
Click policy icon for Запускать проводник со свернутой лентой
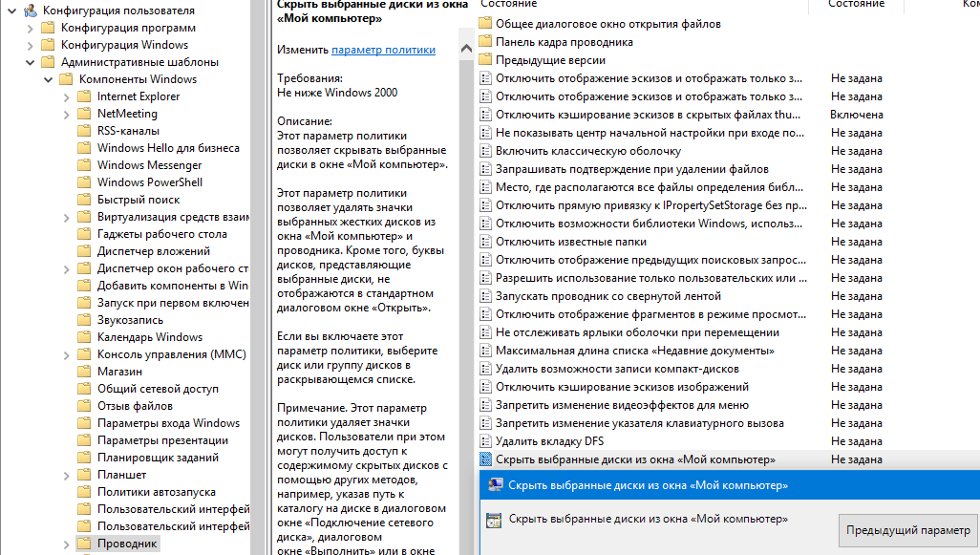[x=485, y=295]
